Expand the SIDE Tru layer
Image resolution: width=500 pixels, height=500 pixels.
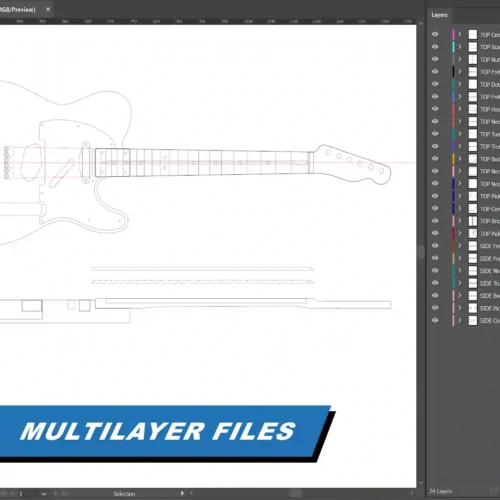tap(460, 283)
